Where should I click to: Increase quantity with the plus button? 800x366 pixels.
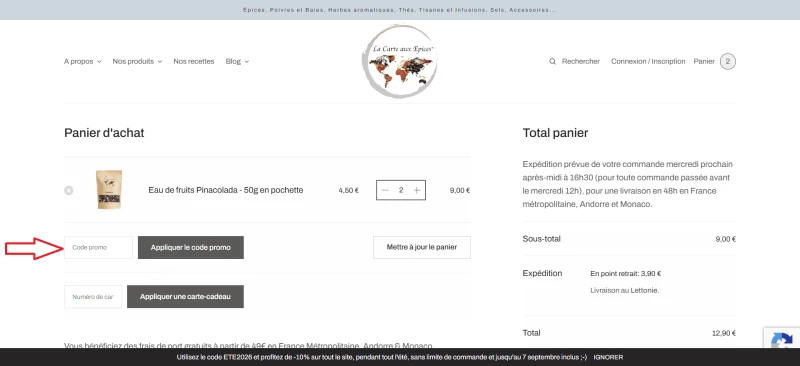click(x=417, y=190)
